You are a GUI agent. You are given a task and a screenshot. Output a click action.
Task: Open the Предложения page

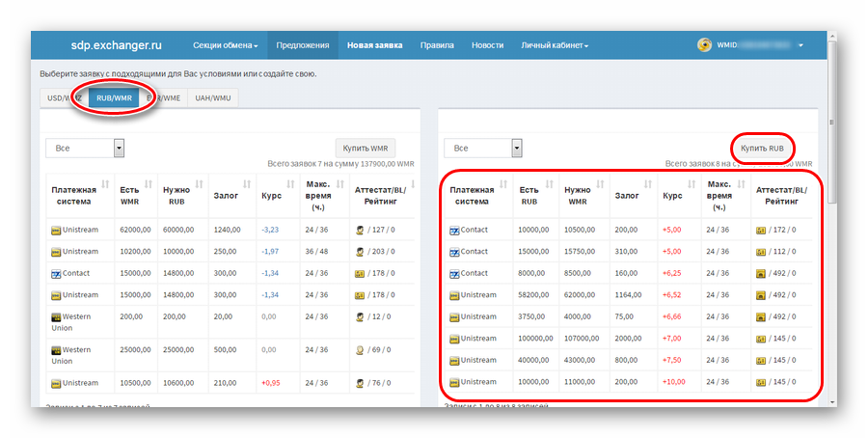(x=303, y=45)
